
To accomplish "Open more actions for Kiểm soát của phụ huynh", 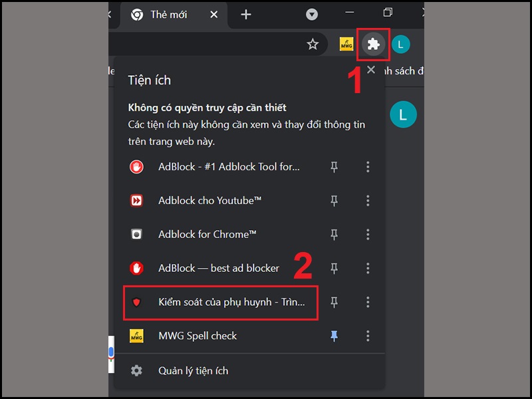I will (x=368, y=303).
